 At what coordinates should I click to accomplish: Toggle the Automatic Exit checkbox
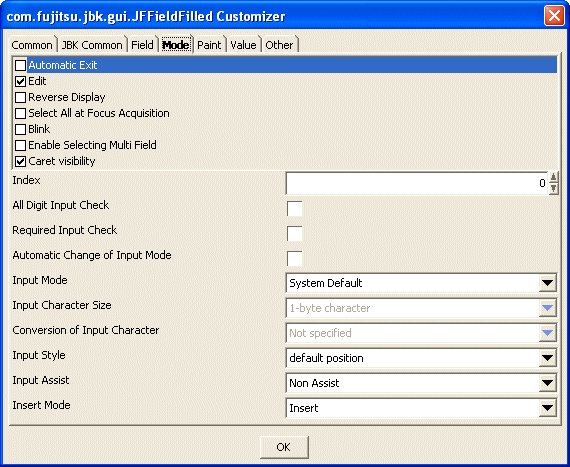point(20,65)
